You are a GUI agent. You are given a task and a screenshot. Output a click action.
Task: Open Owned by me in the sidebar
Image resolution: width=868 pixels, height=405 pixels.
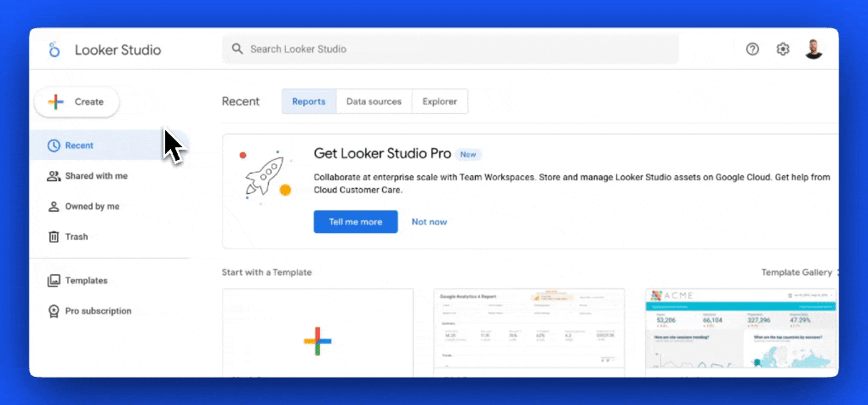pyautogui.click(x=109, y=207)
